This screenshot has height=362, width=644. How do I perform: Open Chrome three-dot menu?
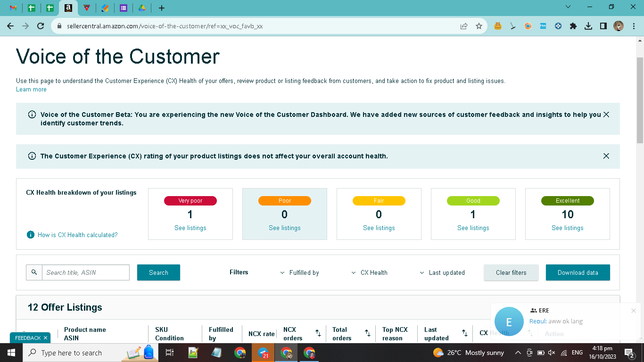click(x=634, y=26)
